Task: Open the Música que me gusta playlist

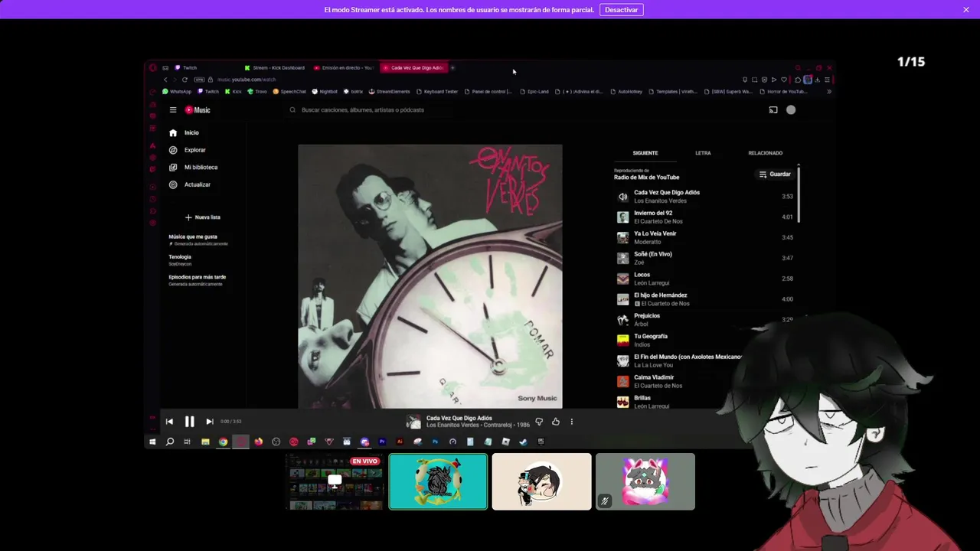Action: click(199, 240)
